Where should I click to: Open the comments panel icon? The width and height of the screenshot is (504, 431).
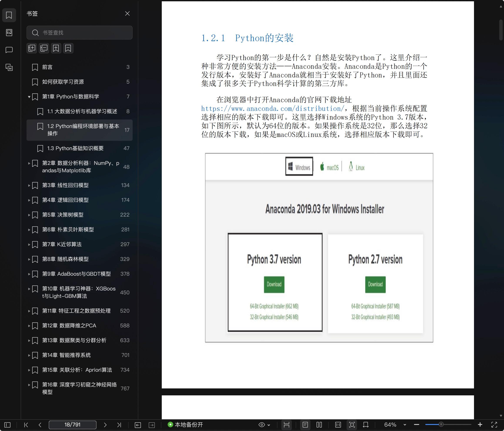click(9, 50)
